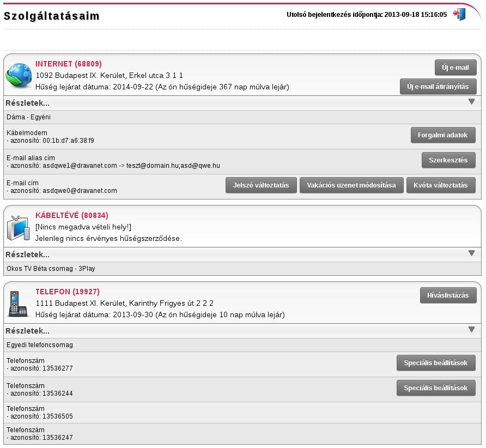Click Jelenleg nincs érvényes hűségszerződése text
Viewport: 486px width, 448px height.
(x=108, y=239)
